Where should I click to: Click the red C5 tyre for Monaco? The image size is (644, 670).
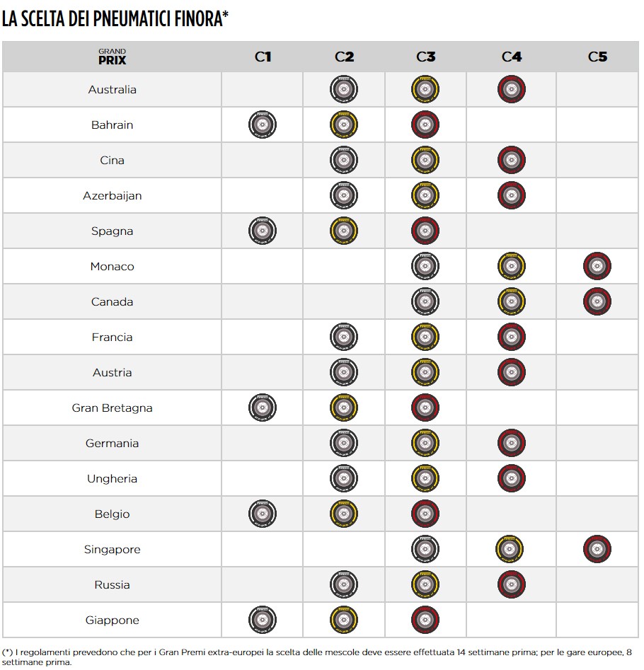(x=597, y=267)
